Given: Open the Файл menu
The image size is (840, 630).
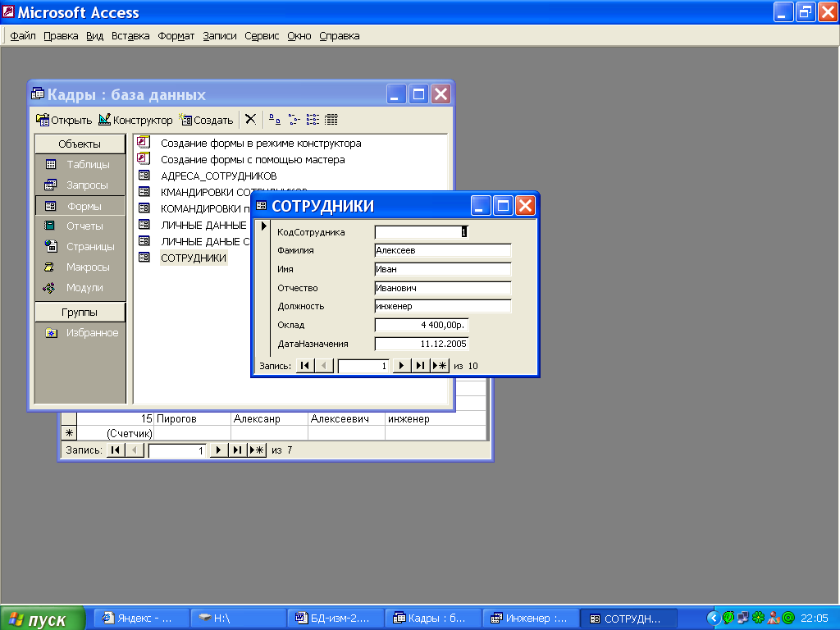Looking at the screenshot, I should pos(22,36).
